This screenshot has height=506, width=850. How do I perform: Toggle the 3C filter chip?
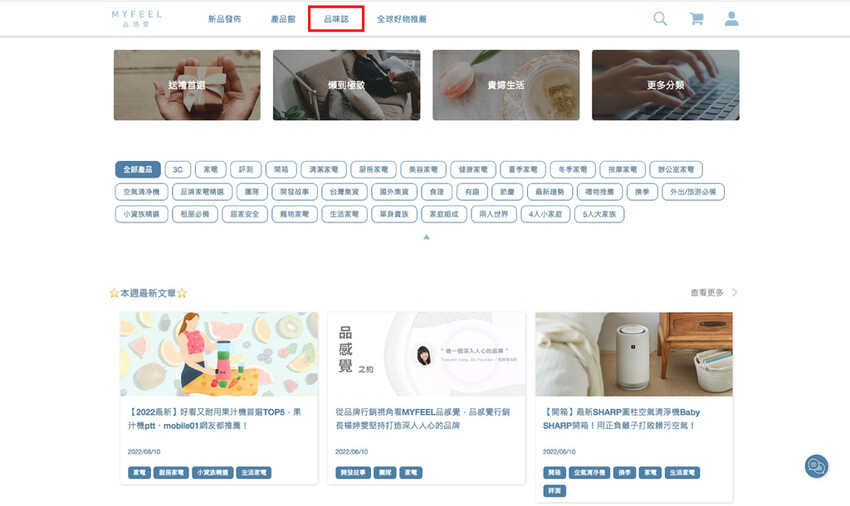[x=178, y=169]
